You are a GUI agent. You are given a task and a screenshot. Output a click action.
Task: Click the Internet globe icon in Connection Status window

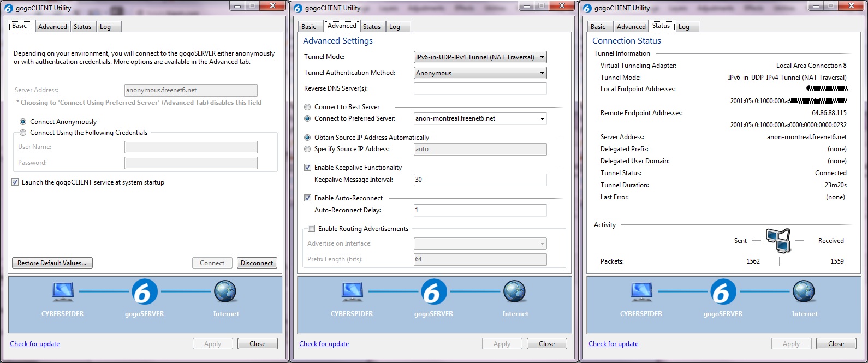tap(804, 292)
